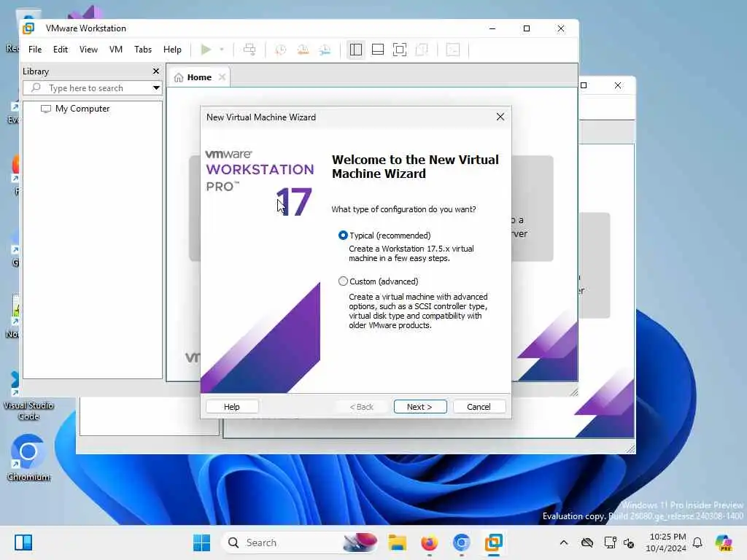Click the taskbar Search box
This screenshot has height=560, width=747.
coord(300,542)
